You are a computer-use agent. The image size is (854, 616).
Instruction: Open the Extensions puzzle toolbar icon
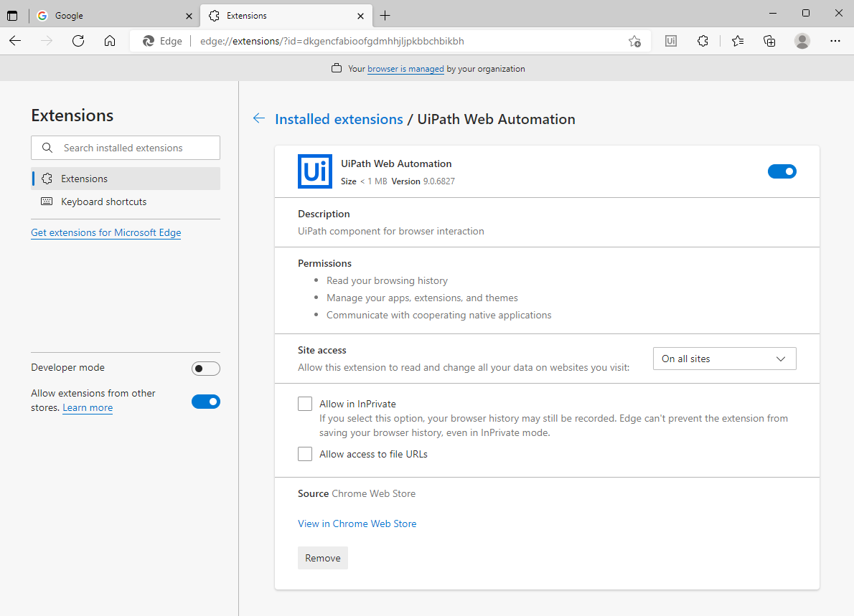pyautogui.click(x=703, y=41)
